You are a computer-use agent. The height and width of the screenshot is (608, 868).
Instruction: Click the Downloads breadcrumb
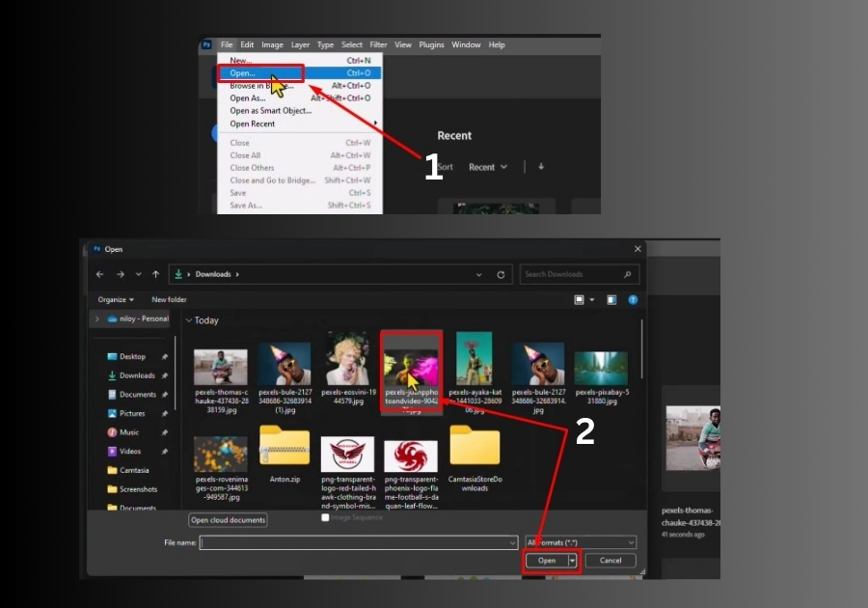pos(212,274)
